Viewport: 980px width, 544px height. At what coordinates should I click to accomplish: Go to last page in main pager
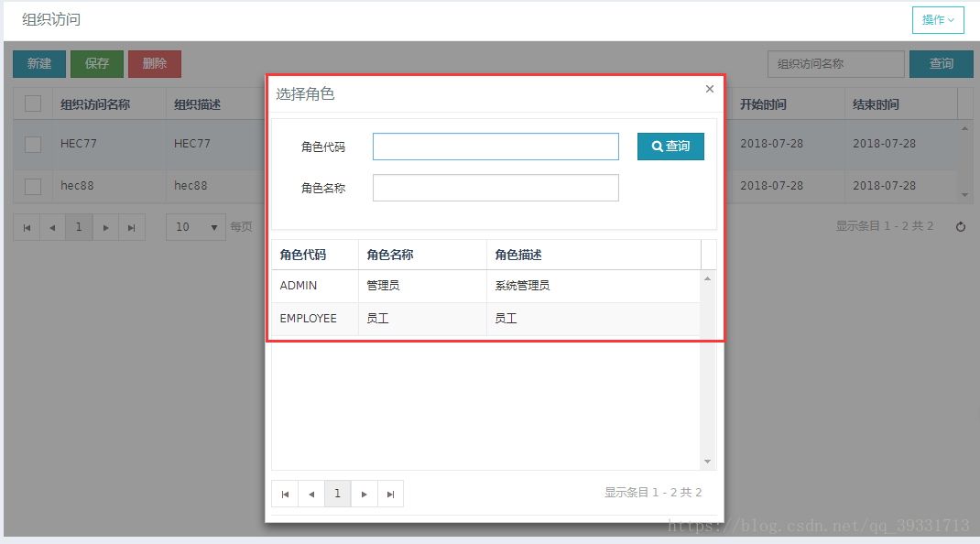pyautogui.click(x=132, y=228)
